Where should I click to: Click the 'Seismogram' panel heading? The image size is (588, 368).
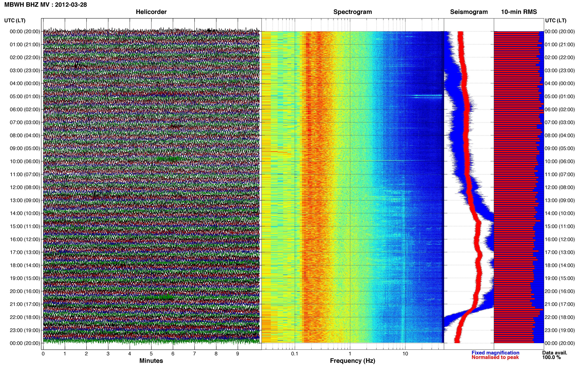[469, 12]
